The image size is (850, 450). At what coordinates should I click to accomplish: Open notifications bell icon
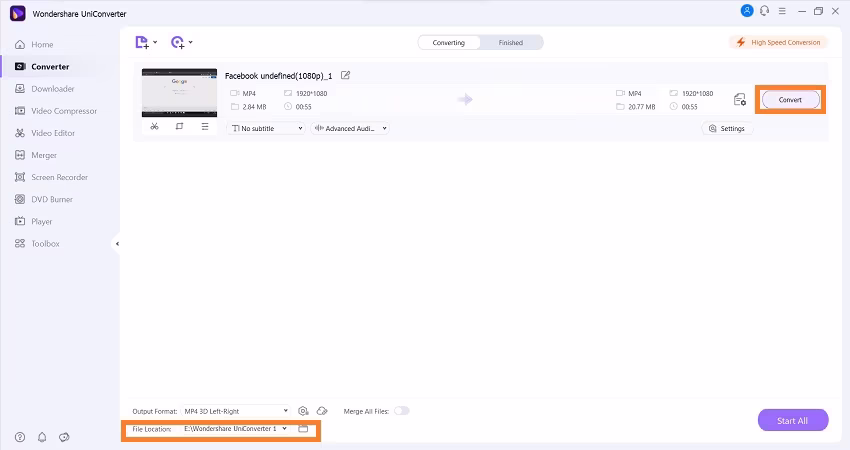click(x=42, y=437)
